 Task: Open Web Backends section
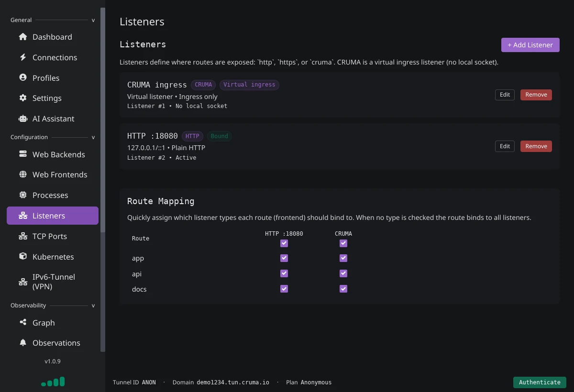click(53, 154)
